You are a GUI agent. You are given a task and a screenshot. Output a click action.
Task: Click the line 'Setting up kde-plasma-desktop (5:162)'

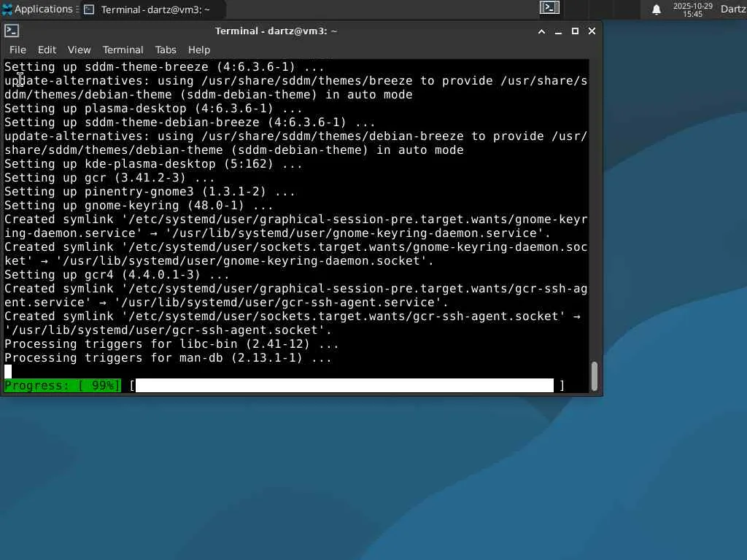[153, 164]
